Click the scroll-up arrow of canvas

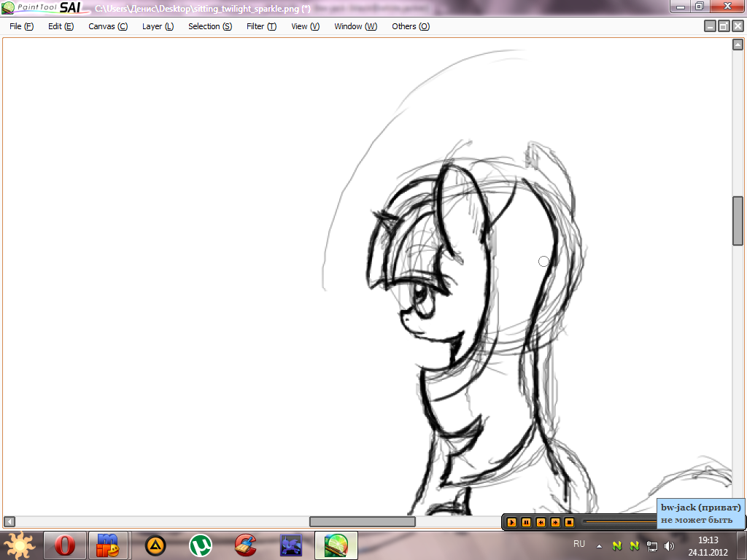click(738, 44)
